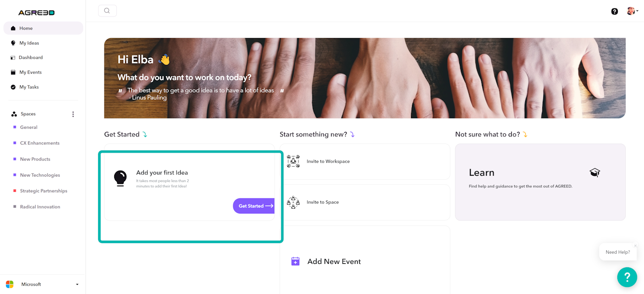644x294 pixels.
Task: Open My Events from the sidebar
Action: click(30, 72)
